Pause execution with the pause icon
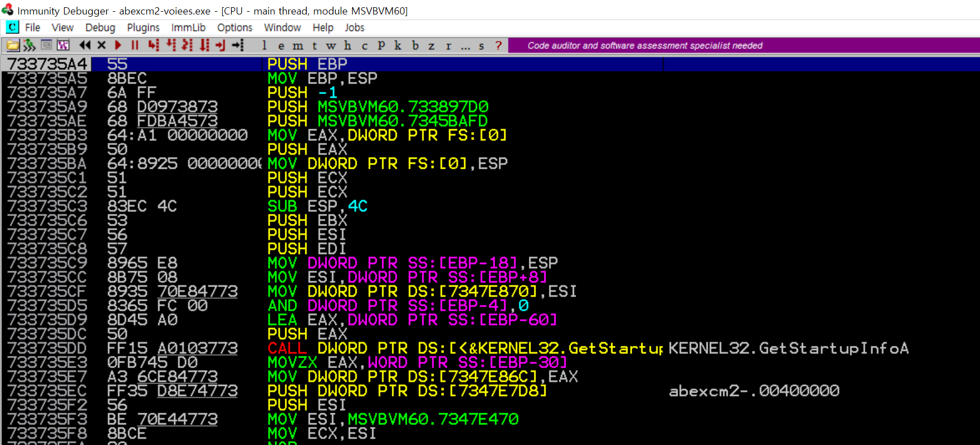Viewport: 980px width, 445px height. [x=135, y=45]
